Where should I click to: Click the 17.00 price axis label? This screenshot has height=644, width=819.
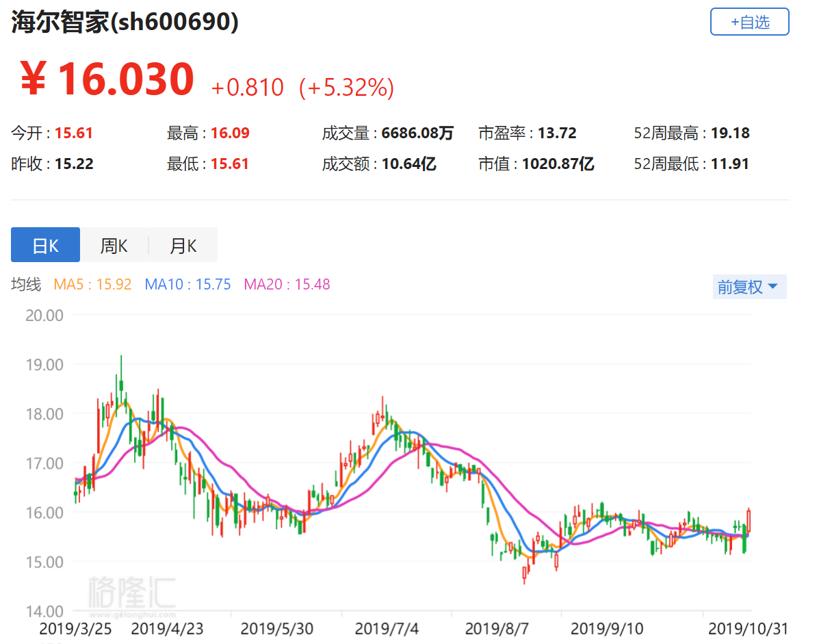coord(44,463)
